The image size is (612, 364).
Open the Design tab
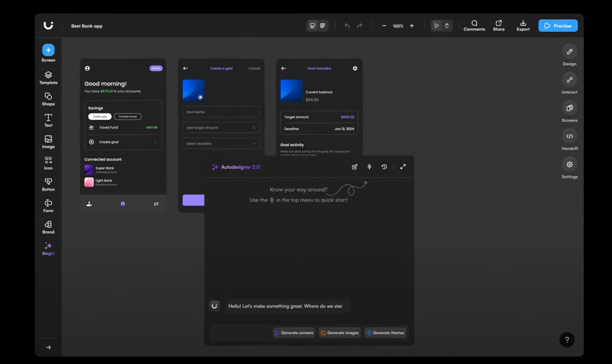tap(569, 52)
